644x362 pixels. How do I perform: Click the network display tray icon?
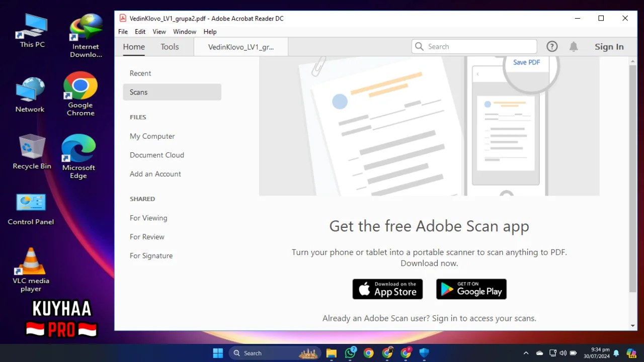552,353
